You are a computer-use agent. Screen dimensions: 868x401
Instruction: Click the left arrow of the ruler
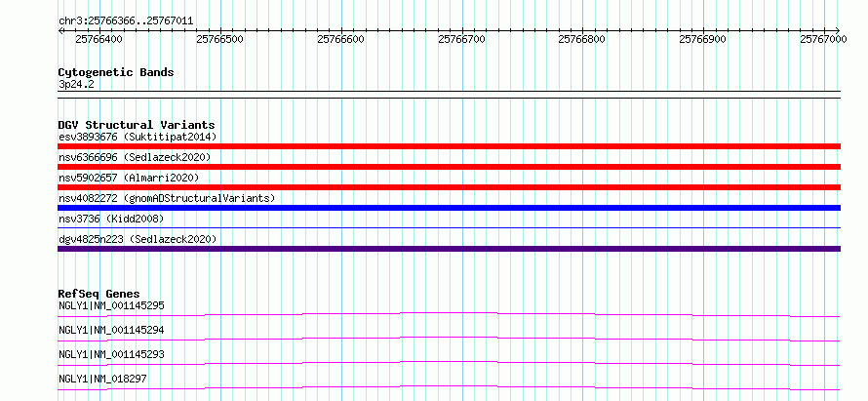pos(60,30)
